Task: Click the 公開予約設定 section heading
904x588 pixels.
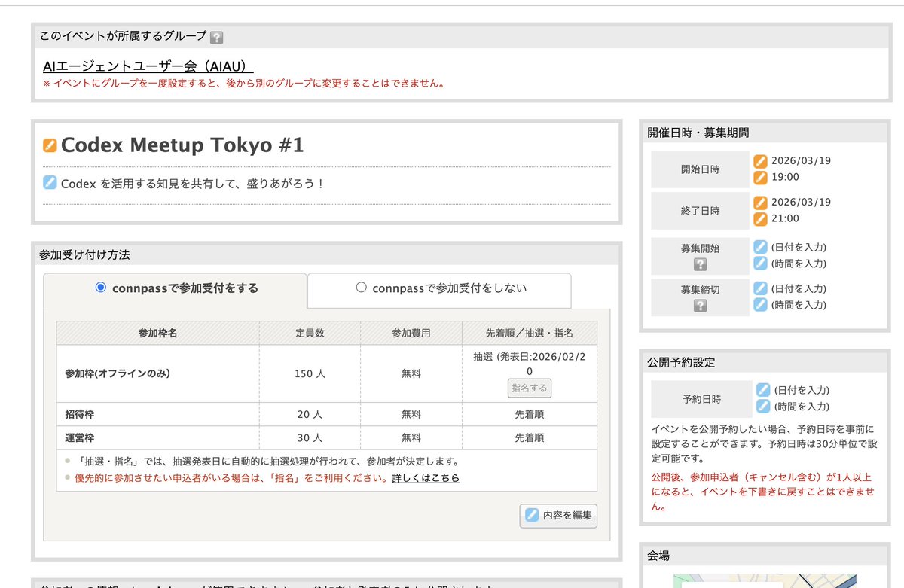Action: pyautogui.click(x=681, y=362)
